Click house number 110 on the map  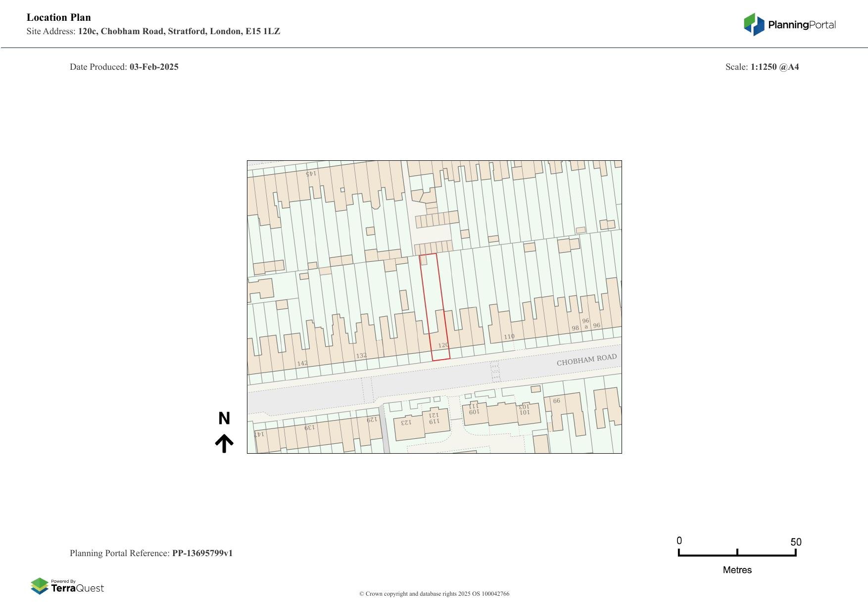tap(509, 337)
